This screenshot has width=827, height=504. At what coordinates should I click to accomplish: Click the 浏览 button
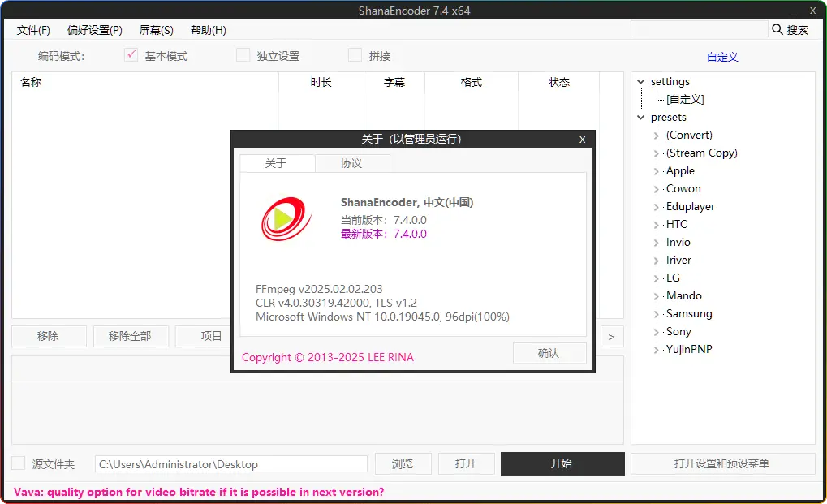tap(403, 463)
